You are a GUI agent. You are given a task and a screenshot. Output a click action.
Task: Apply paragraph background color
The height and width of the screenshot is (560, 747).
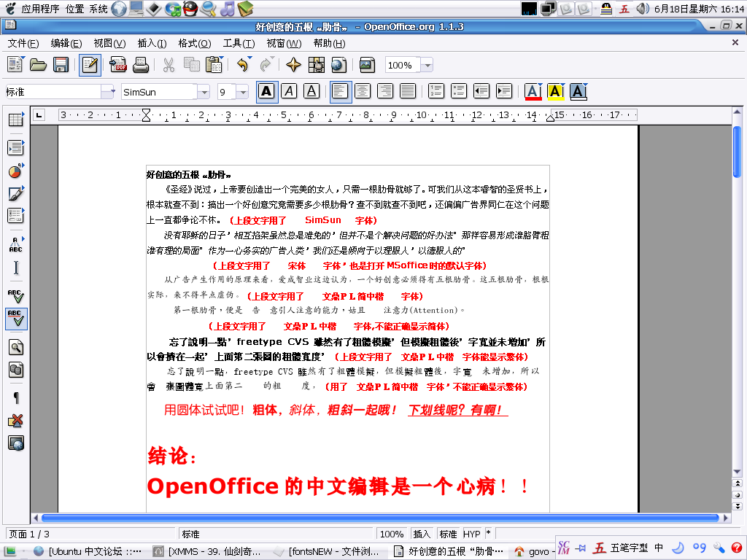tap(578, 91)
